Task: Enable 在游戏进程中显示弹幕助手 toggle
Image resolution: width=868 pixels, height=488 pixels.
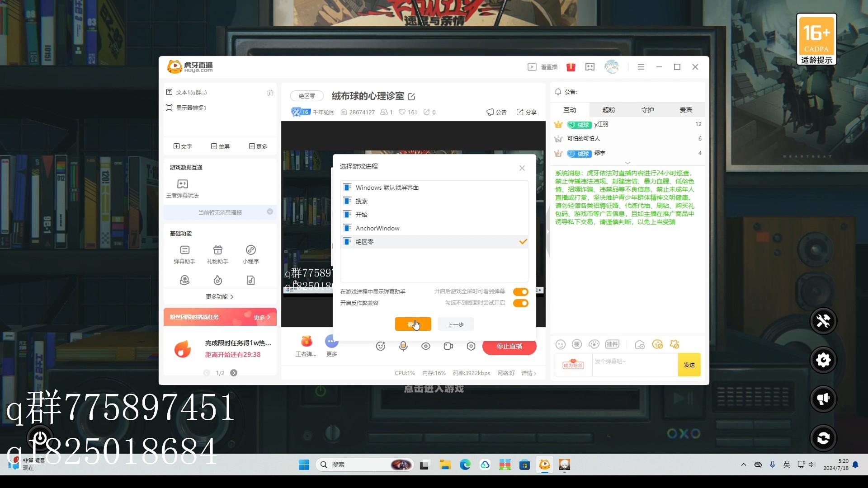Action: tap(520, 291)
